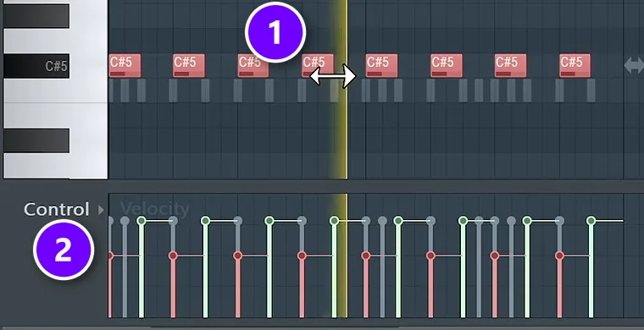Click the first green velocity handle
This screenshot has height=330, width=644.
pos(142,221)
